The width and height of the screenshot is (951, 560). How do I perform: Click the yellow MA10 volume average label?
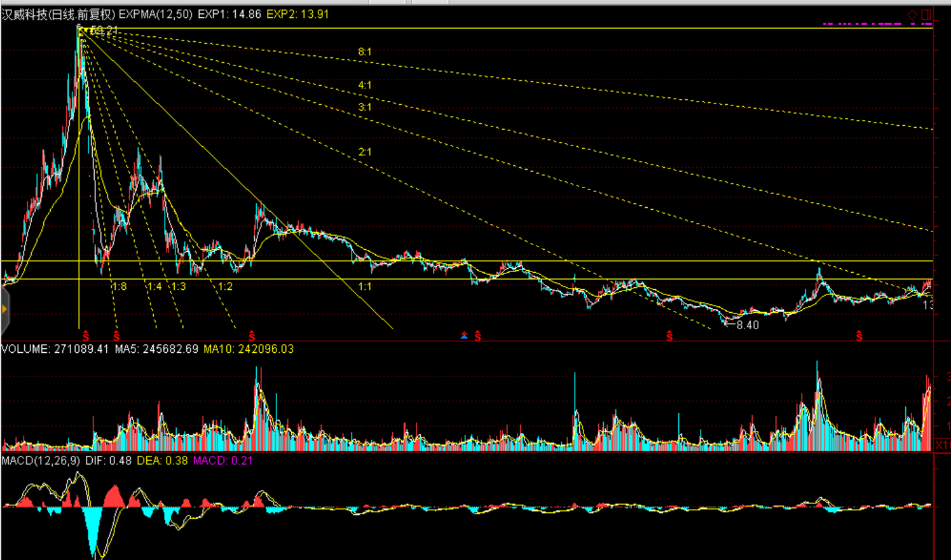point(249,349)
